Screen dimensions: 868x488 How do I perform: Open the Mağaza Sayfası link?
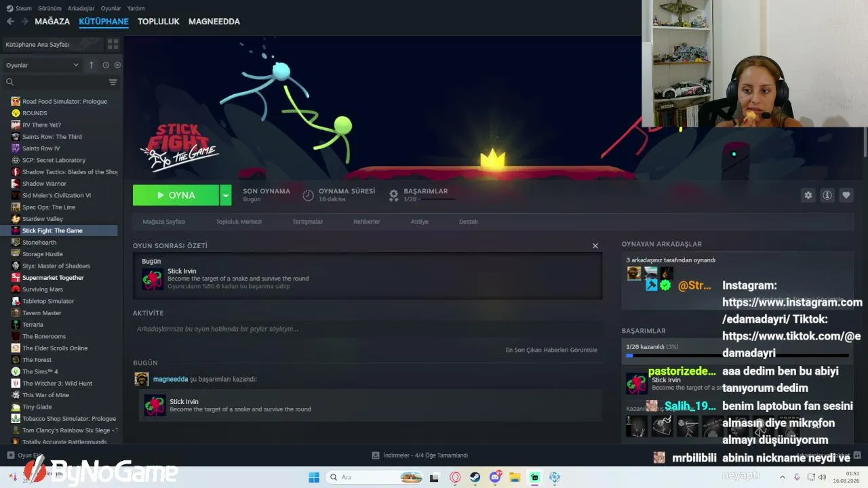(x=163, y=222)
